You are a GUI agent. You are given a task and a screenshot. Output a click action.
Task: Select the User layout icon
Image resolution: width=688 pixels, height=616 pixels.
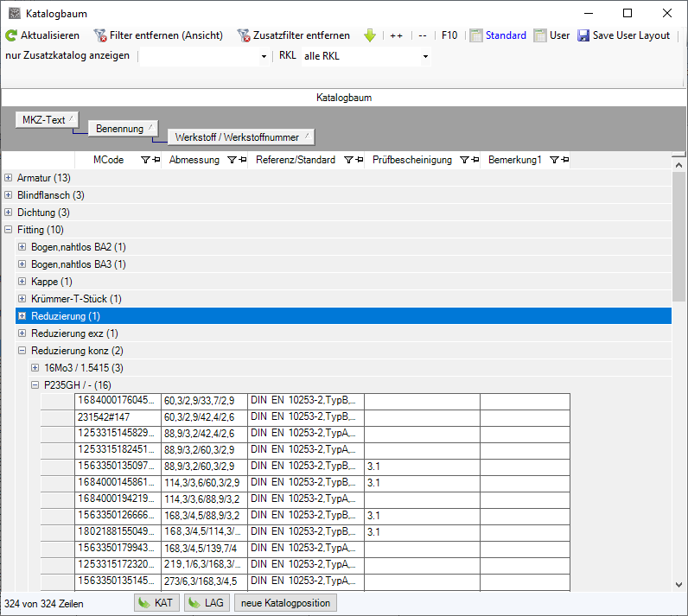pyautogui.click(x=540, y=35)
